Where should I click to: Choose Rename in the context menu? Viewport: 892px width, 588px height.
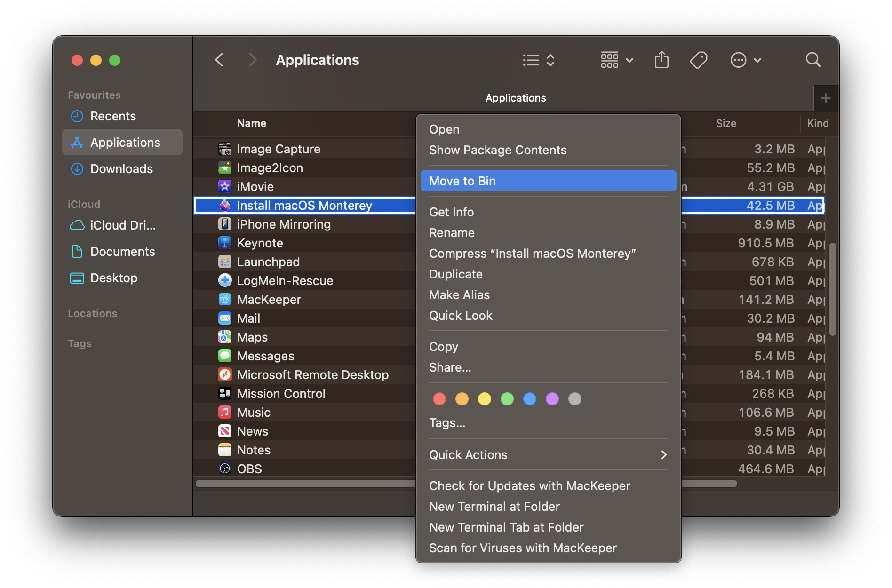pyautogui.click(x=549, y=233)
